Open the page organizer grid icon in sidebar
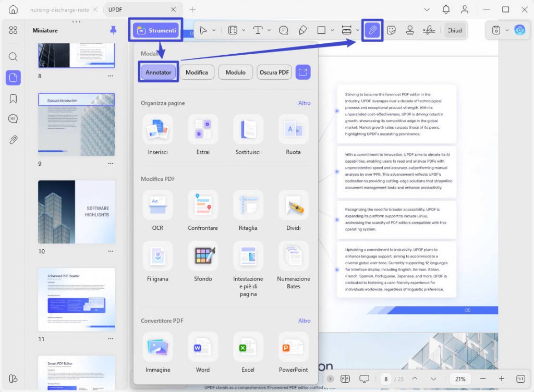Screen dimensions: 534x392 [x=13, y=30]
